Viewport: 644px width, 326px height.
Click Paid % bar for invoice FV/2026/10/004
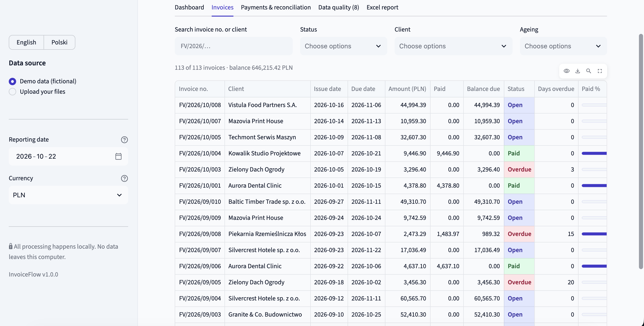point(594,153)
